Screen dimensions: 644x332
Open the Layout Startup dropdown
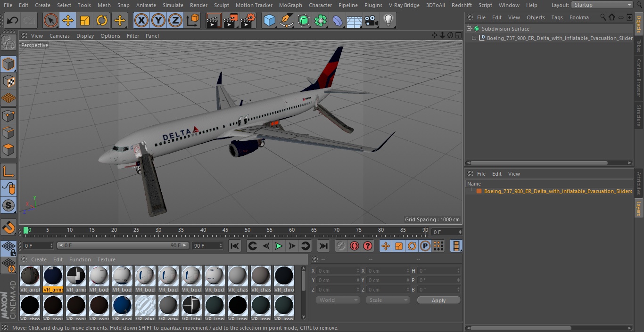click(603, 5)
